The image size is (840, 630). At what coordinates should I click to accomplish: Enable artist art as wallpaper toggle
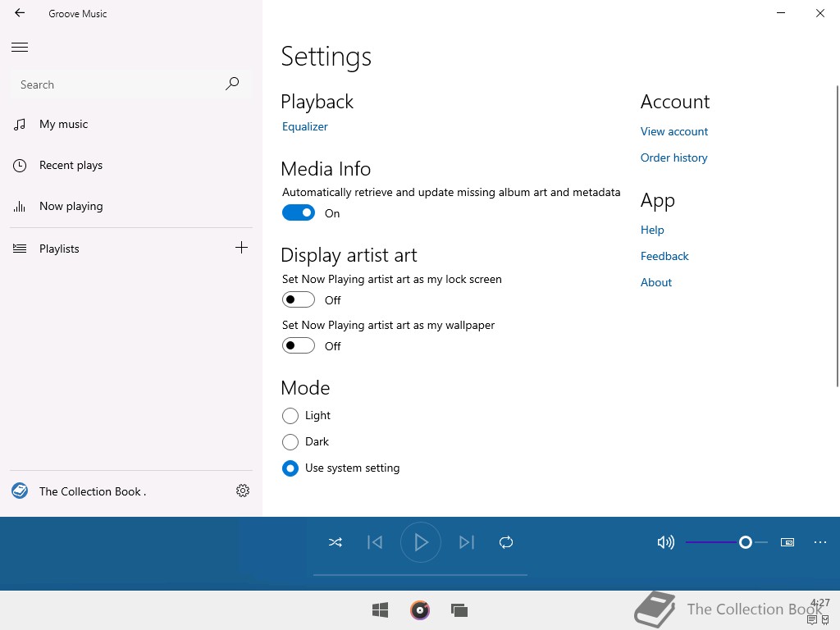299,346
